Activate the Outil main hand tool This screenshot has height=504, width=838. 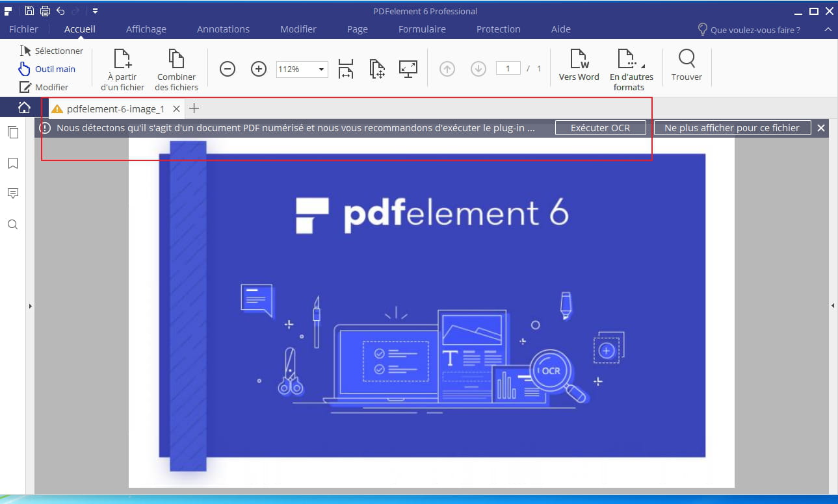click(x=47, y=69)
